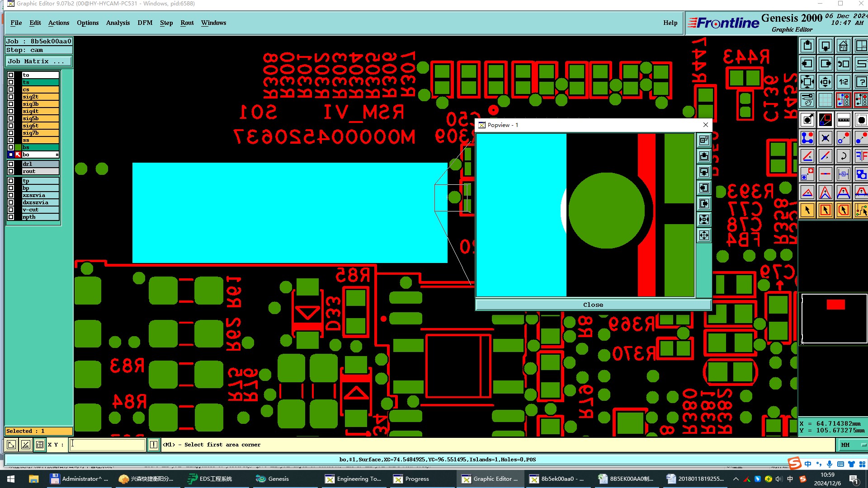868x488 pixels.
Task: Toggle display checkbox for layer ss
Action: click(11, 140)
